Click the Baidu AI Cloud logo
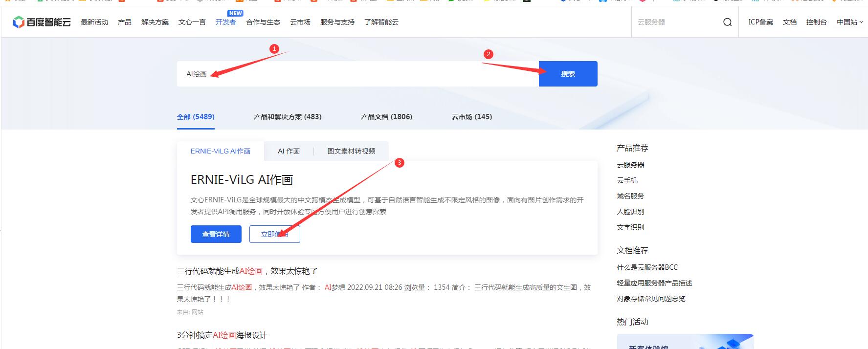868x349 pixels. click(x=42, y=22)
